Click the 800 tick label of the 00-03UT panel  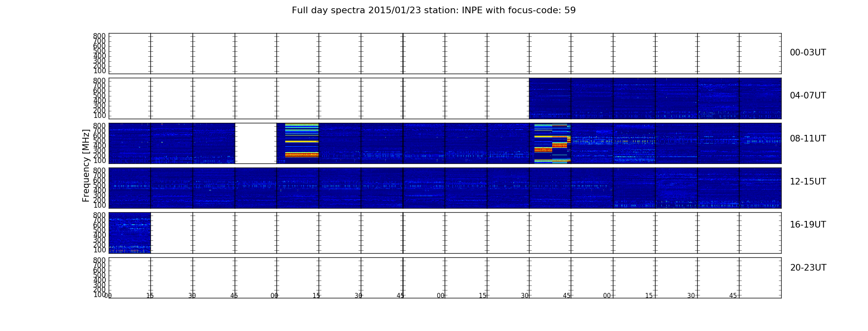click(x=99, y=36)
